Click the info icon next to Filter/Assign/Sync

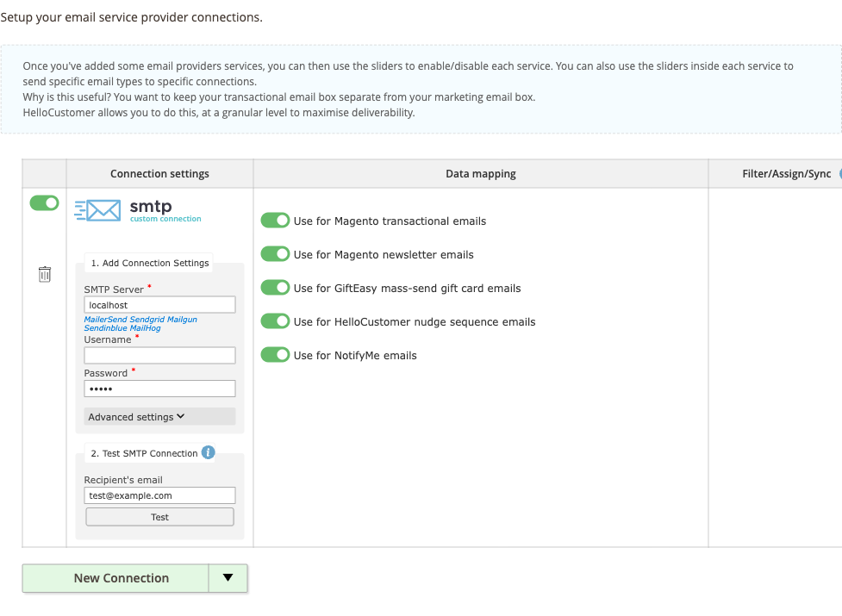click(840, 173)
